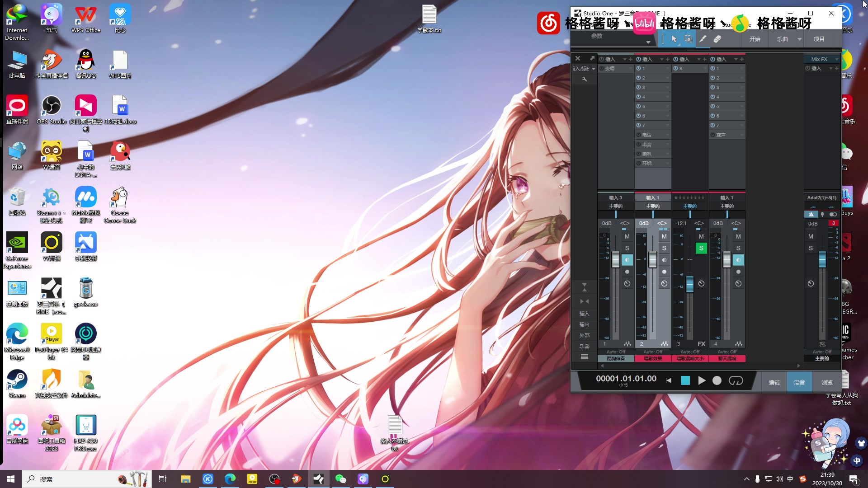Solo channel 2 唱歌效果
Screen dimensions: 868x488
pyautogui.click(x=664, y=248)
